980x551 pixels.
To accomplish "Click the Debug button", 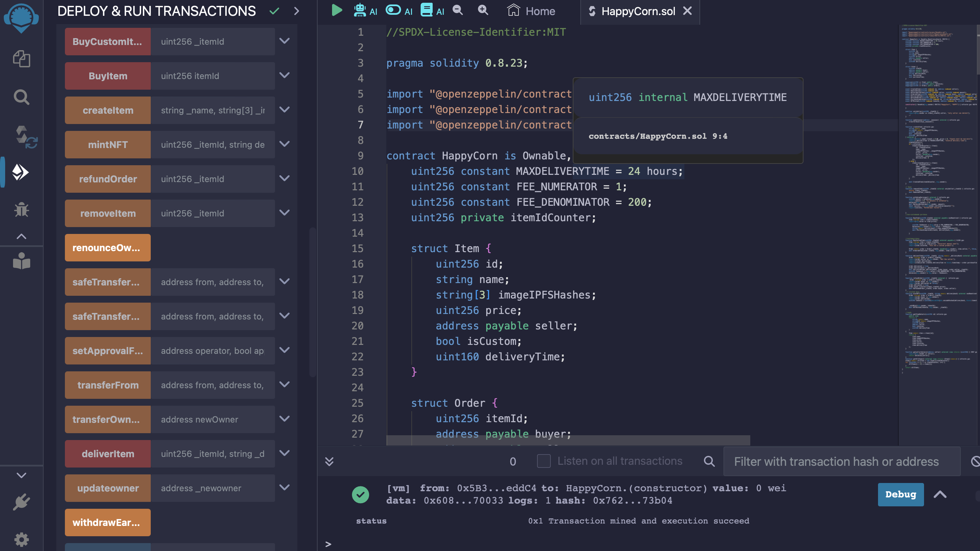I will [x=900, y=494].
